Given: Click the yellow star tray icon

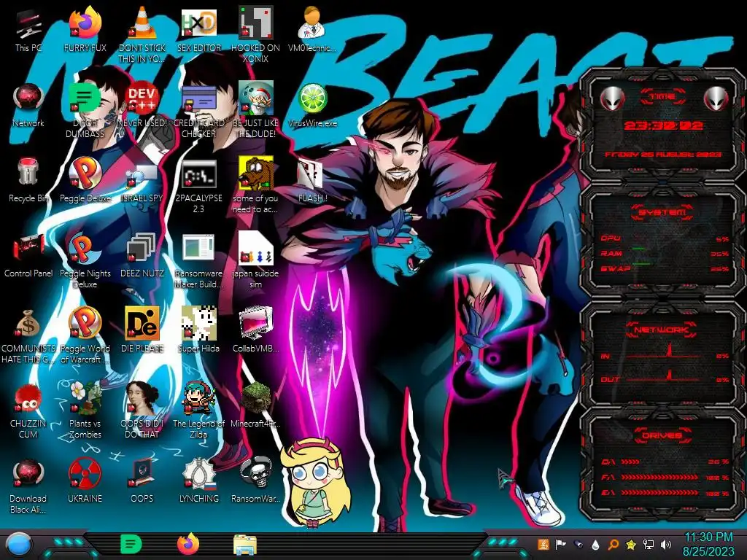Looking at the screenshot, I should [631, 545].
